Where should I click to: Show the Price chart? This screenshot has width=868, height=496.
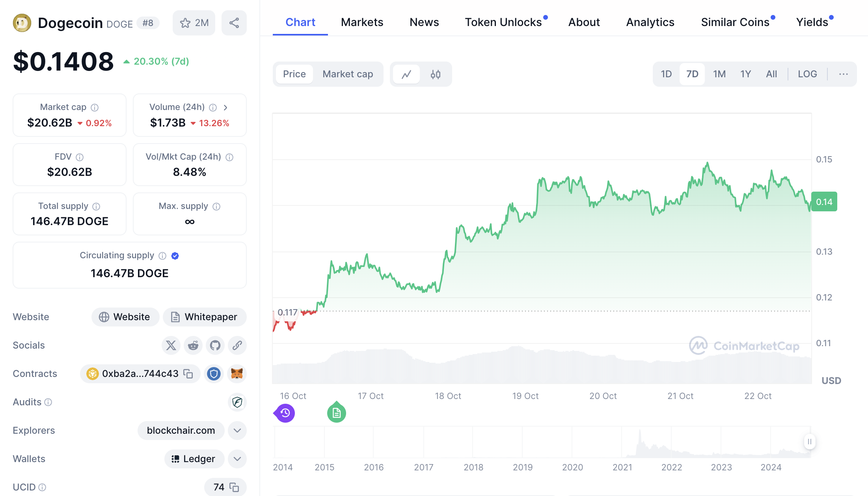click(x=294, y=74)
